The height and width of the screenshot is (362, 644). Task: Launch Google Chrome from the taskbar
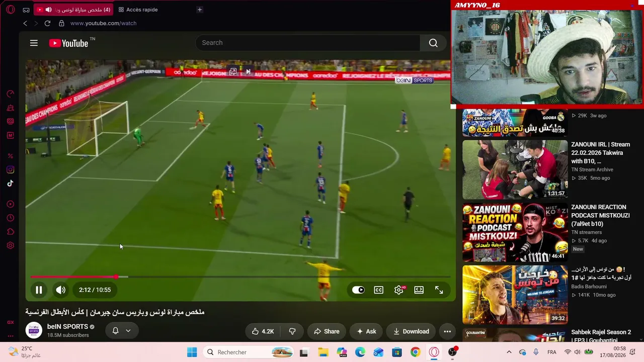click(x=415, y=352)
